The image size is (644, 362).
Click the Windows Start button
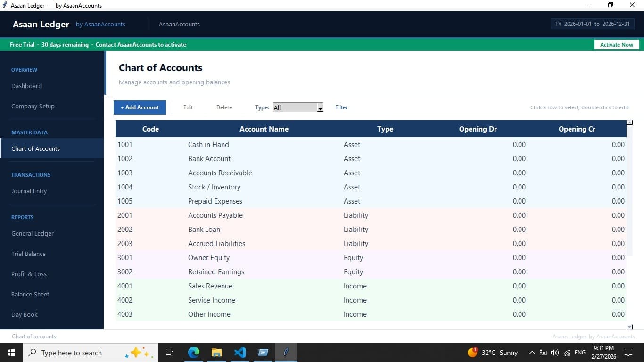11,352
